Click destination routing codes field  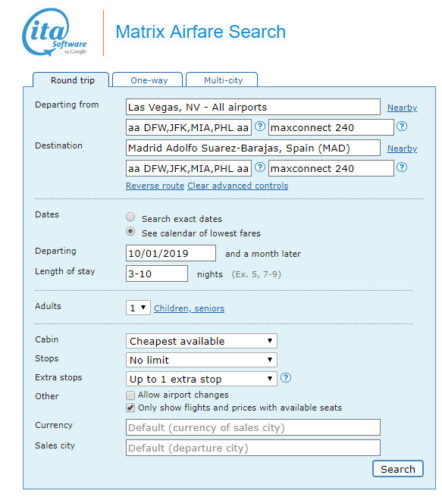(189, 168)
